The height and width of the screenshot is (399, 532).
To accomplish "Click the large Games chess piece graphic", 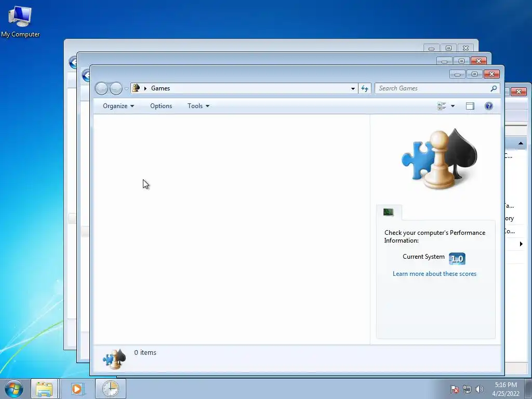I will pos(439,159).
